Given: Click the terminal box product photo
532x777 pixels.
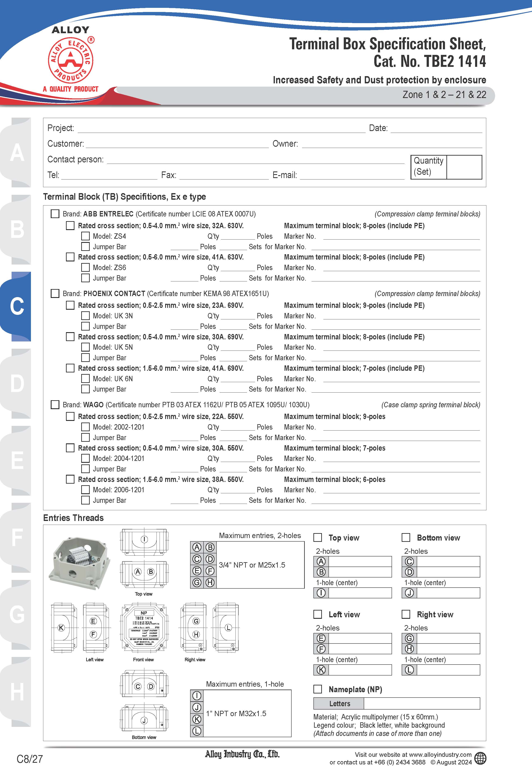Looking at the screenshot, I should [x=80, y=563].
